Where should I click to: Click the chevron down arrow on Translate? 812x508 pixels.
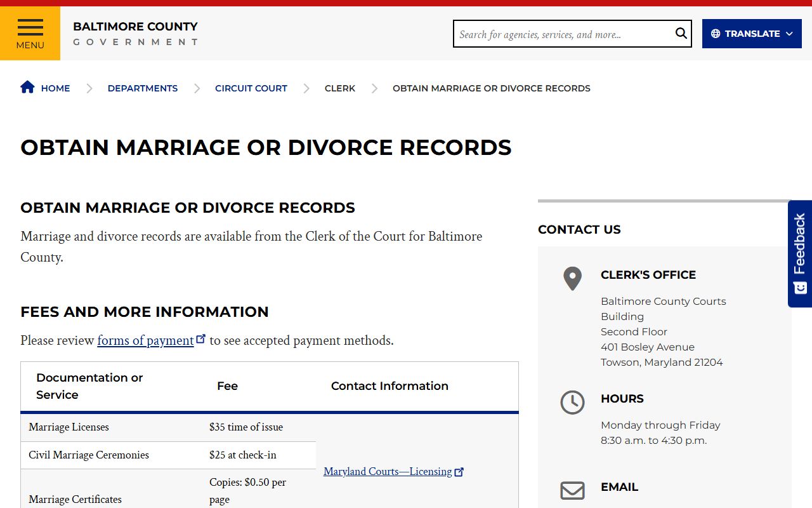[x=789, y=34]
